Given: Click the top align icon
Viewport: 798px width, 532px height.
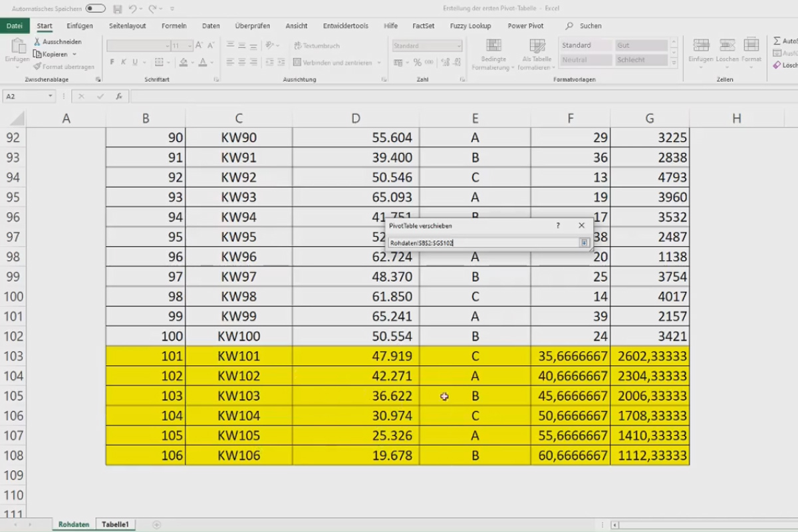Looking at the screenshot, I should (230, 45).
